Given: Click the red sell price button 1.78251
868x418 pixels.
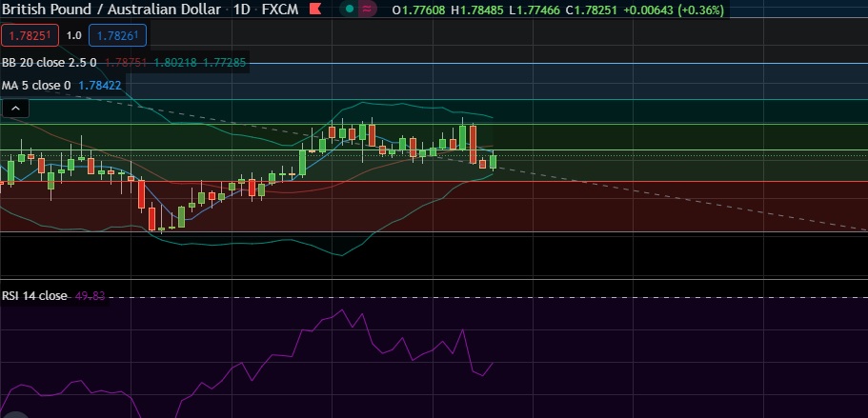Looking at the screenshot, I should pos(30,35).
